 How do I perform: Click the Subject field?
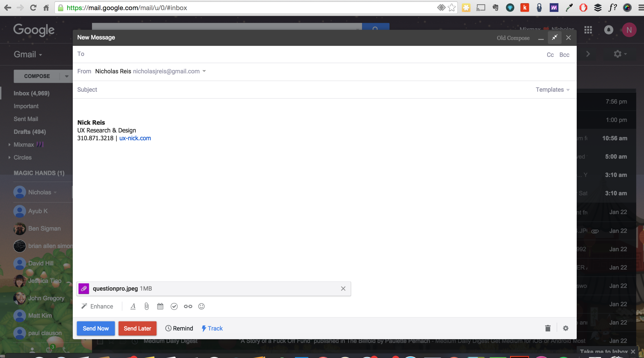304,89
